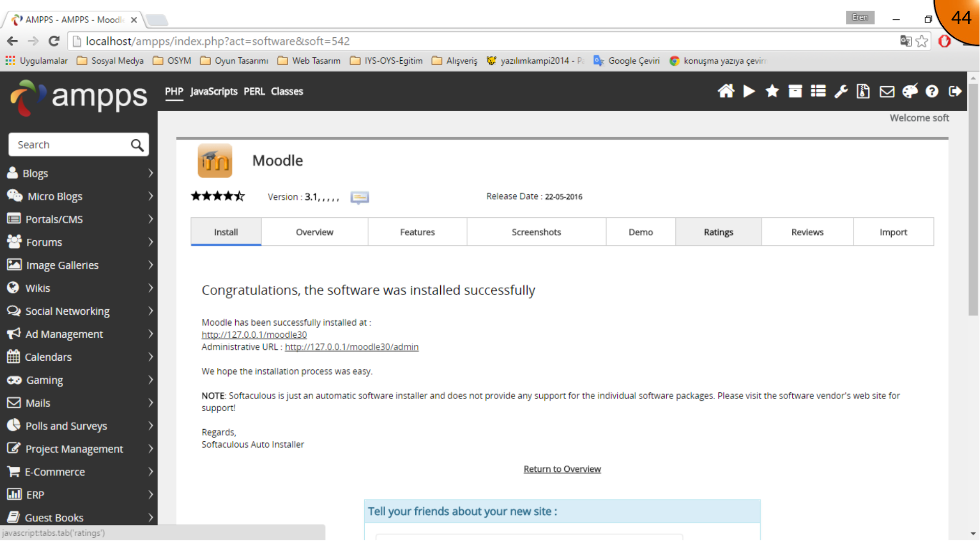Screen dimensions: 980x551
Task: Open the palette theme icon
Action: pos(910,91)
